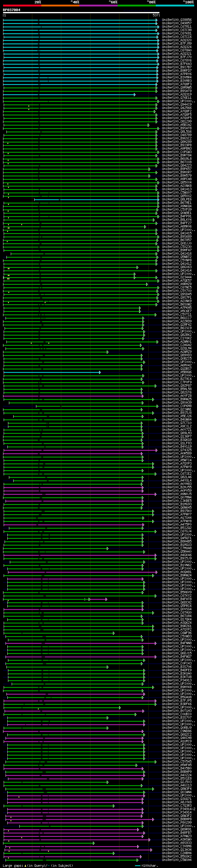Select the UniRef100_Q07MN4 label

point(176,497)
